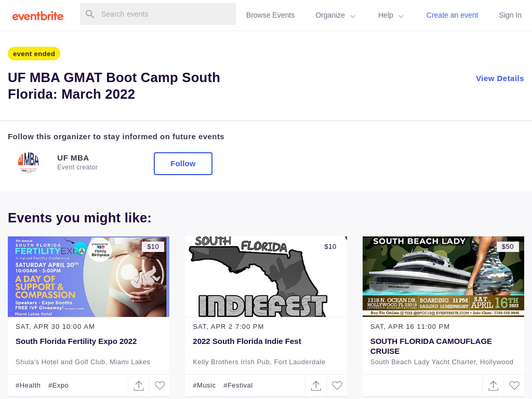This screenshot has height=399, width=532.
Task: Click the #Festival tag
Action: click(x=238, y=385)
